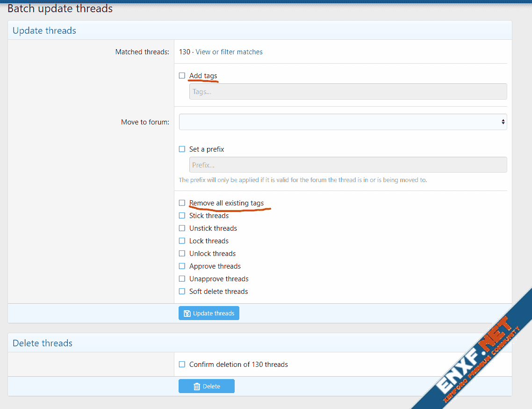
Task: Check Remove all existing tags
Action: [x=182, y=203]
